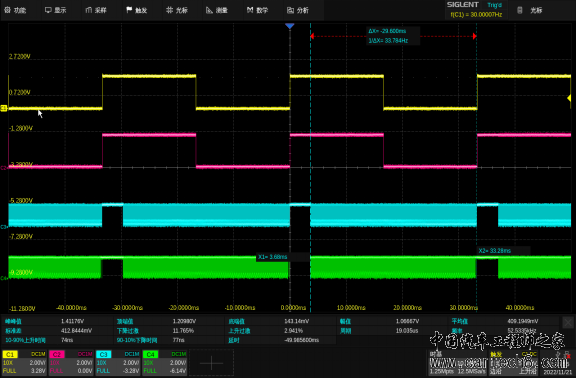The width and height of the screenshot is (576, 378).
Task: Open the 分析 analysis menu
Action: tap(298, 10)
